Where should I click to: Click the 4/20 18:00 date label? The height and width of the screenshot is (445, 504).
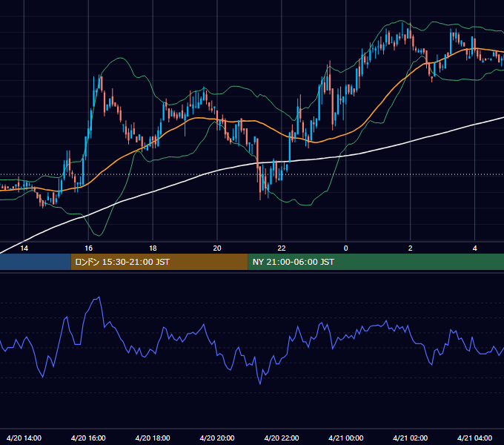(x=153, y=438)
